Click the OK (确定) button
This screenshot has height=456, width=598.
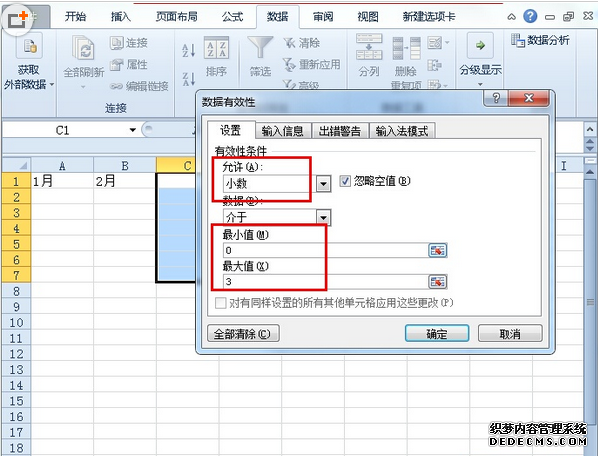pos(437,334)
